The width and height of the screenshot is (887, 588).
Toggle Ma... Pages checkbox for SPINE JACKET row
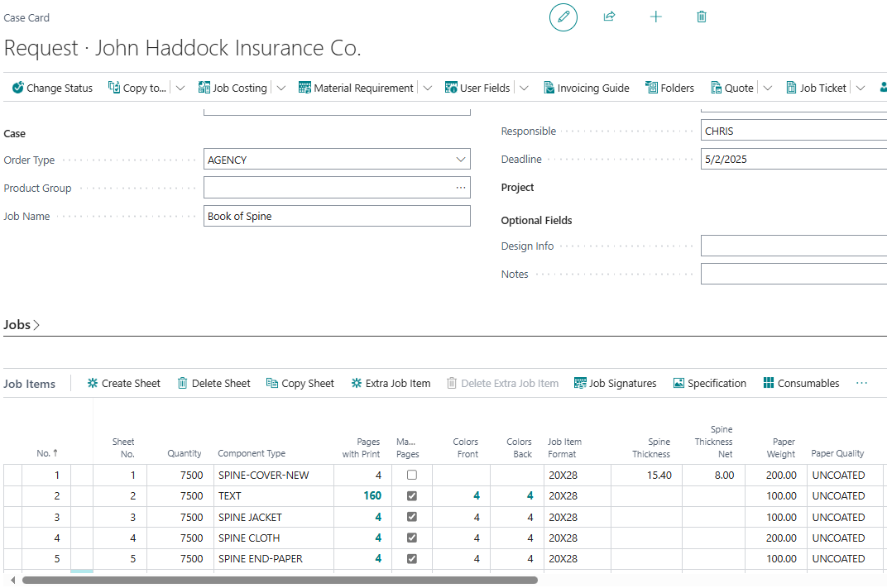click(412, 517)
